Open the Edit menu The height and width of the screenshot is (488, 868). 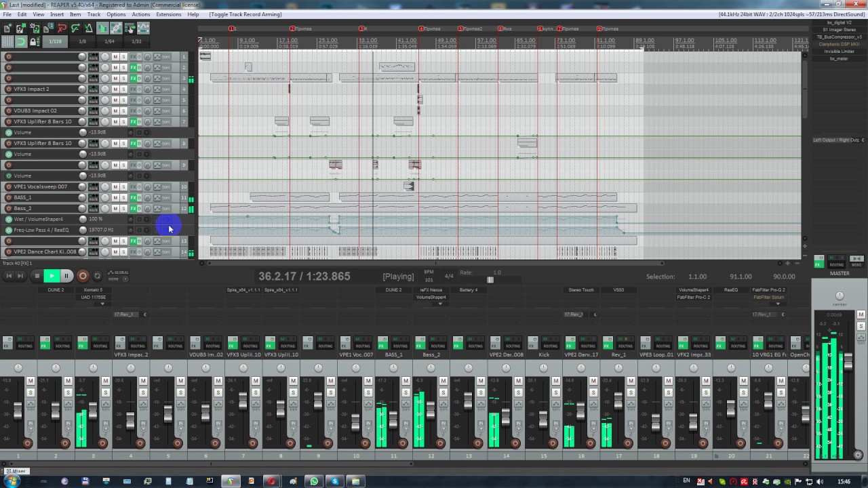point(22,14)
